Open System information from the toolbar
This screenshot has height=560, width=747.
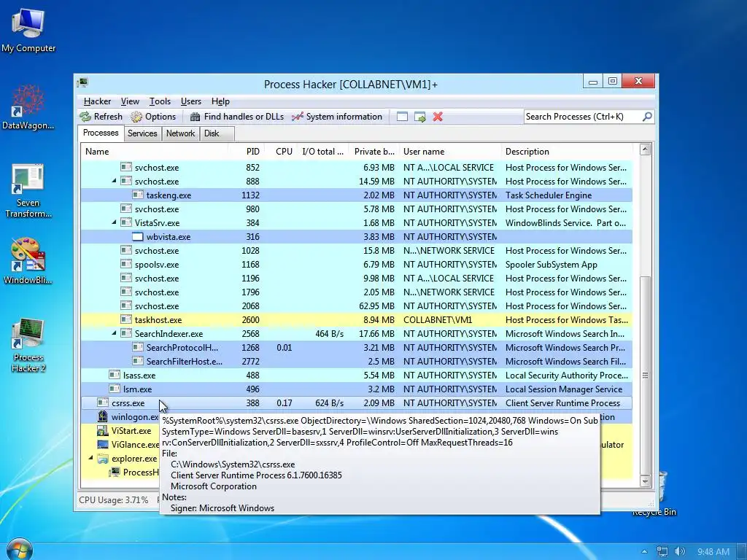[337, 117]
